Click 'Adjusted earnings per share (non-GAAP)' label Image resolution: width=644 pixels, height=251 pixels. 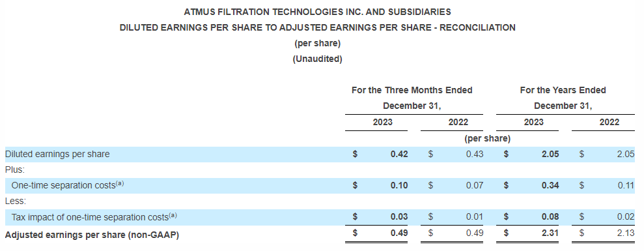pos(92,235)
